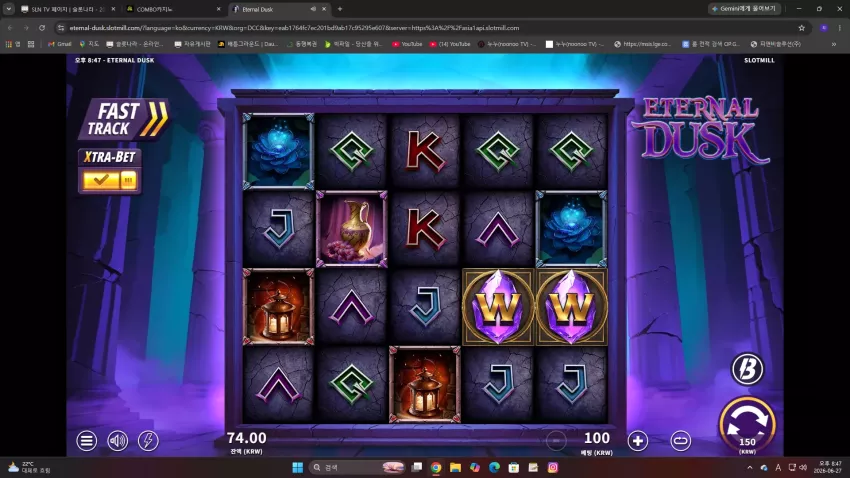850x478 pixels.
Task: Open the game hamburger menu
Action: 86,441
